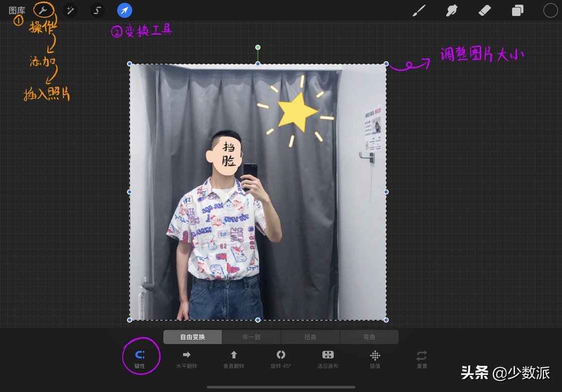Open the Selection tool
Screen dimensions: 562x392
(97, 10)
